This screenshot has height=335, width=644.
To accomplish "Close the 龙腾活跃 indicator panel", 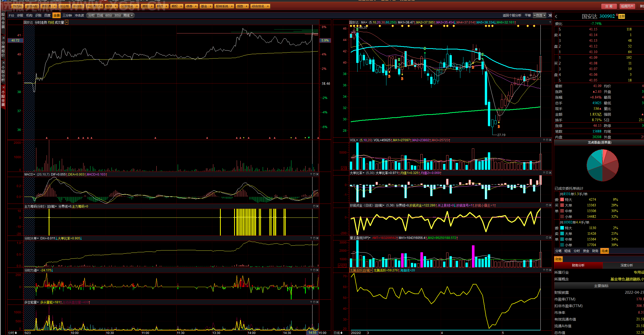I will pos(550,270).
